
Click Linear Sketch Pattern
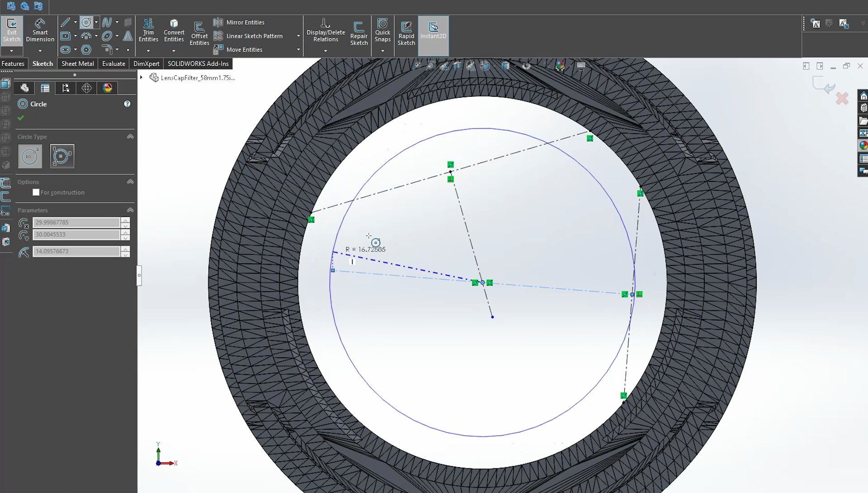point(248,36)
